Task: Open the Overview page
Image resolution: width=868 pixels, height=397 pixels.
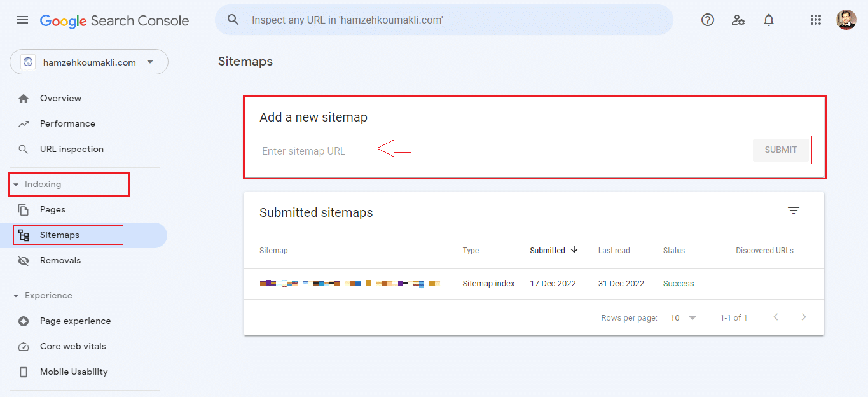Action: point(60,99)
